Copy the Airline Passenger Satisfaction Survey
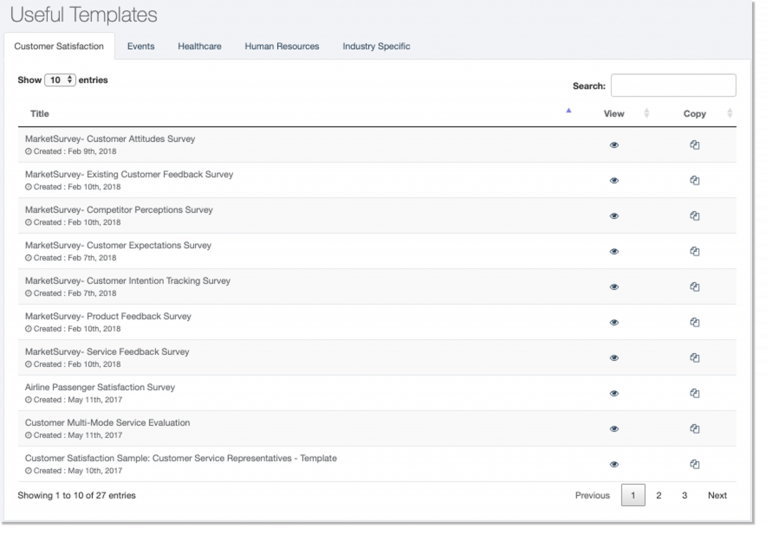Screen dimensions: 768x537 (x=695, y=393)
